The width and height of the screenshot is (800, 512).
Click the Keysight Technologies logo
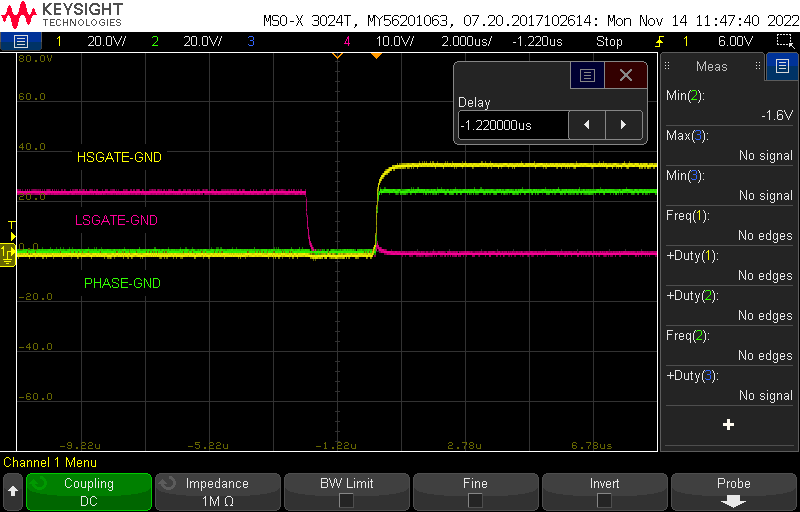[x=63, y=15]
